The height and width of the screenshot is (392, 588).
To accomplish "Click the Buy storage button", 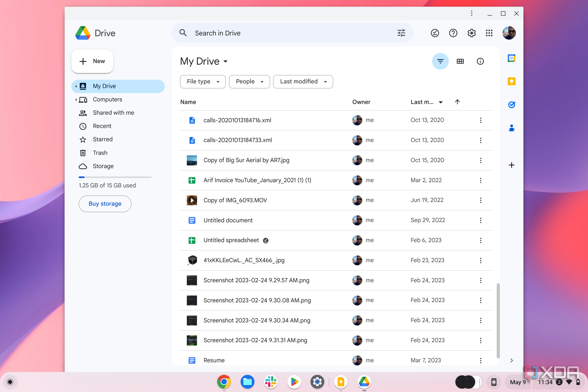I will pos(105,204).
